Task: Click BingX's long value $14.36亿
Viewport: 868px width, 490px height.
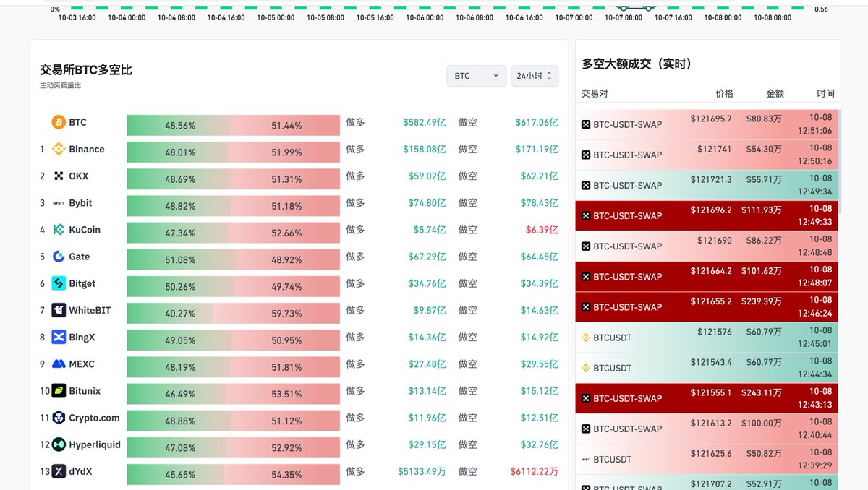Action: (427, 338)
